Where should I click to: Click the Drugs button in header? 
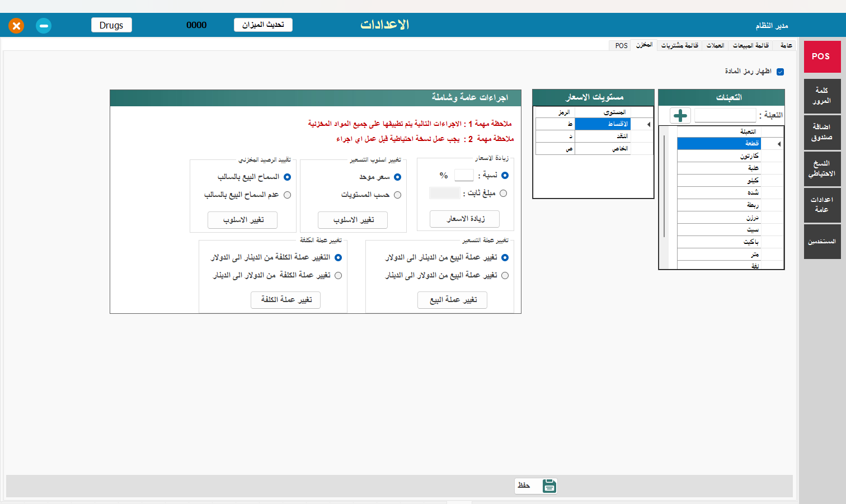point(111,25)
